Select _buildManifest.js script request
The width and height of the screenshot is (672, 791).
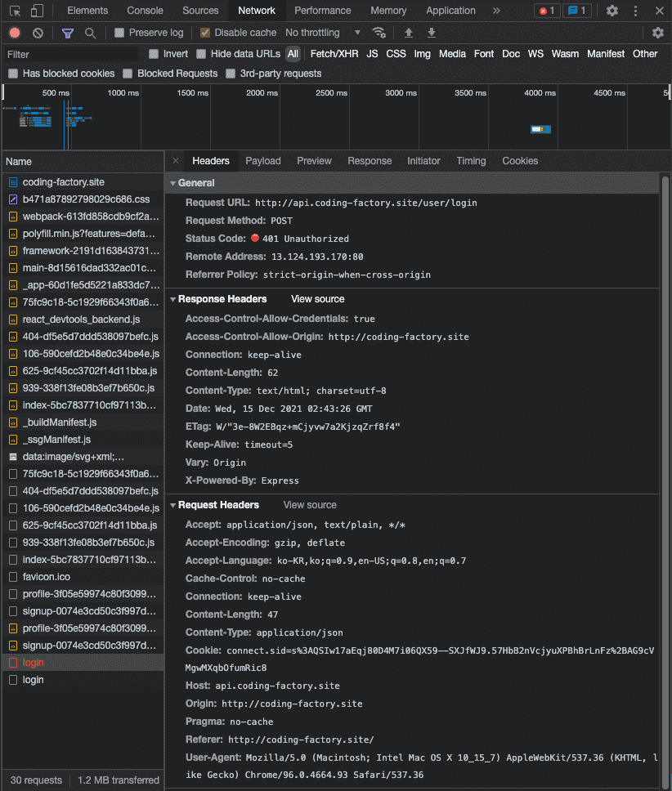pyautogui.click(x=83, y=422)
